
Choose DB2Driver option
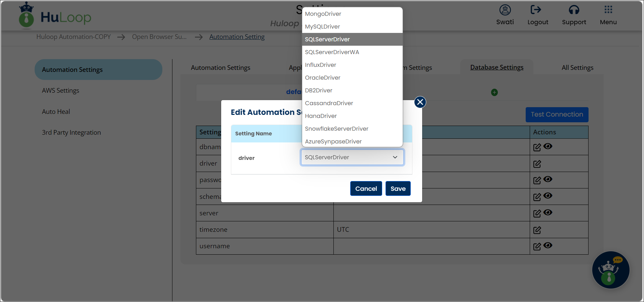tap(352, 90)
